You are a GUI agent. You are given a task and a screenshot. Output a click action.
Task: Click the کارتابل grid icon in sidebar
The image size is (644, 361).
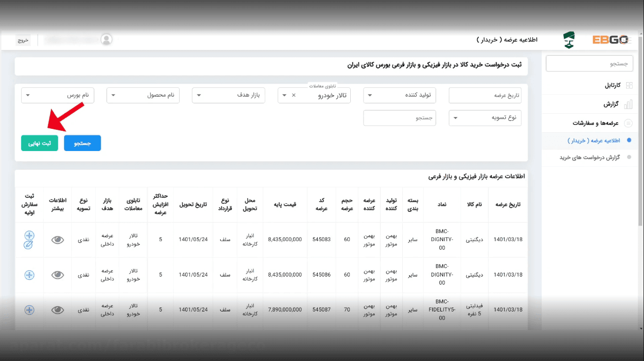629,85
